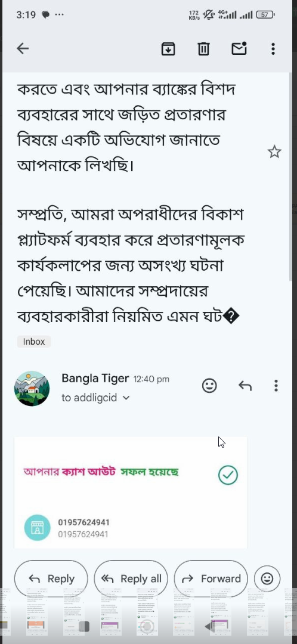Open message options three-dot menu
The image size is (297, 644).
276,386
